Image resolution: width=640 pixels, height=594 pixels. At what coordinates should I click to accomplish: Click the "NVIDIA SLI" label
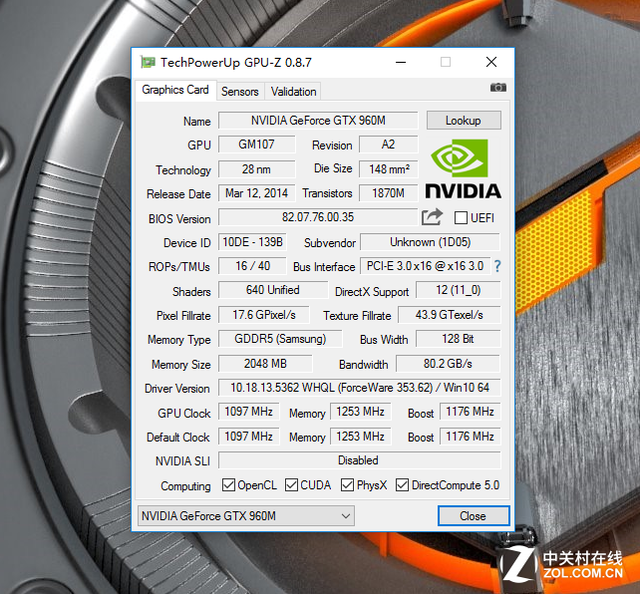(x=183, y=461)
